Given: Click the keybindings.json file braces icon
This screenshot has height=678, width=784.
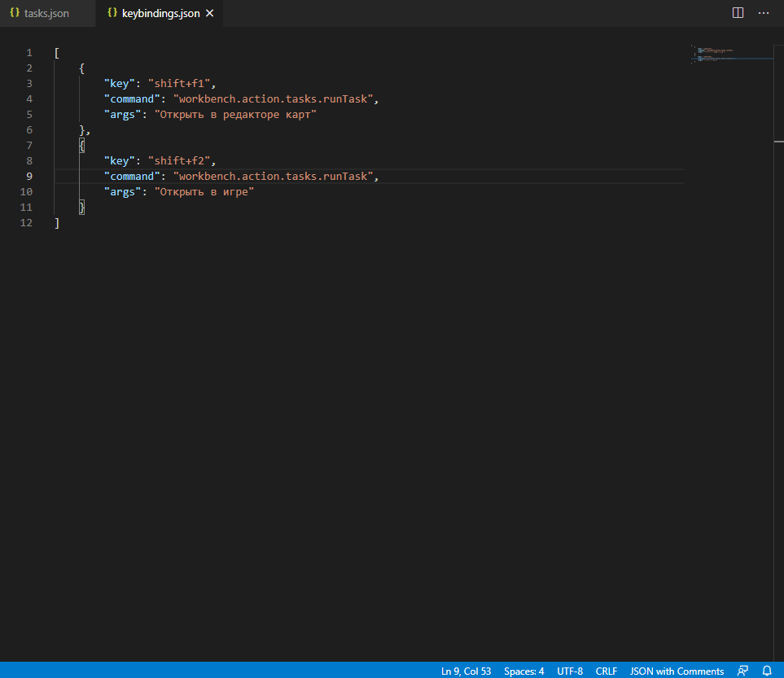Looking at the screenshot, I should click(x=112, y=13).
